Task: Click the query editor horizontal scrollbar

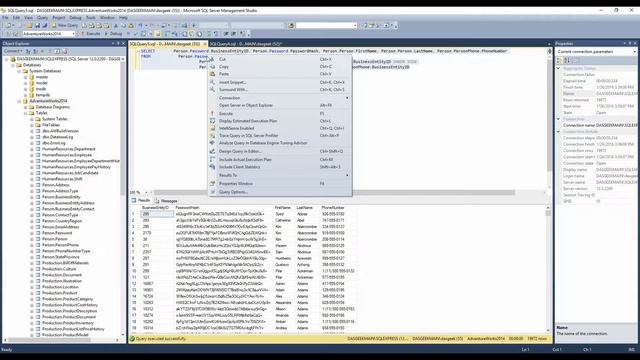Action: coord(335,192)
